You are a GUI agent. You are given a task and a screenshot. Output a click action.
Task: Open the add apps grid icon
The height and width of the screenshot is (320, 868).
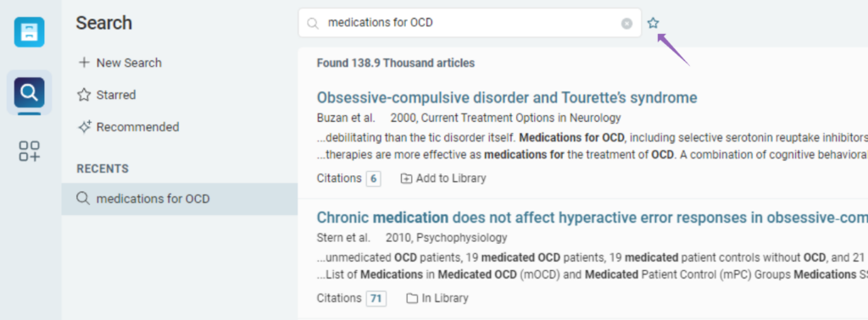[x=30, y=151]
